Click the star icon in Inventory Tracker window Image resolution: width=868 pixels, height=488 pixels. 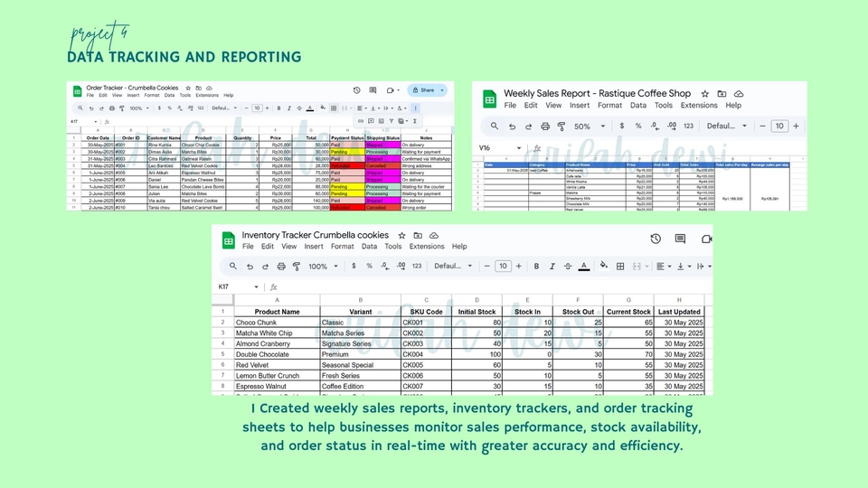pyautogui.click(x=401, y=235)
